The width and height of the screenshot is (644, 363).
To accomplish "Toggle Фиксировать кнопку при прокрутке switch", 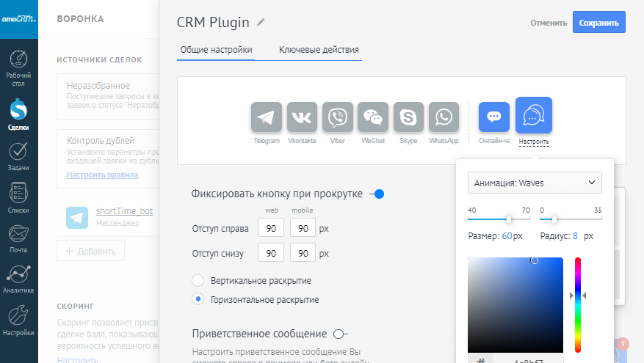I will point(377,194).
